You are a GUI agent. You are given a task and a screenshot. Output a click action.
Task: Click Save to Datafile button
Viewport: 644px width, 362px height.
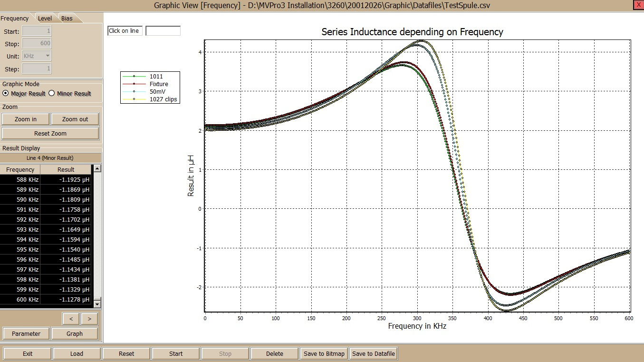(373, 353)
